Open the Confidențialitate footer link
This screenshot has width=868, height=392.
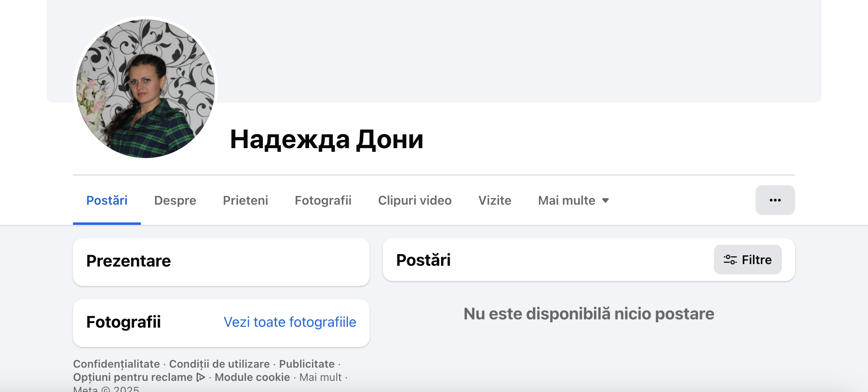coord(116,364)
